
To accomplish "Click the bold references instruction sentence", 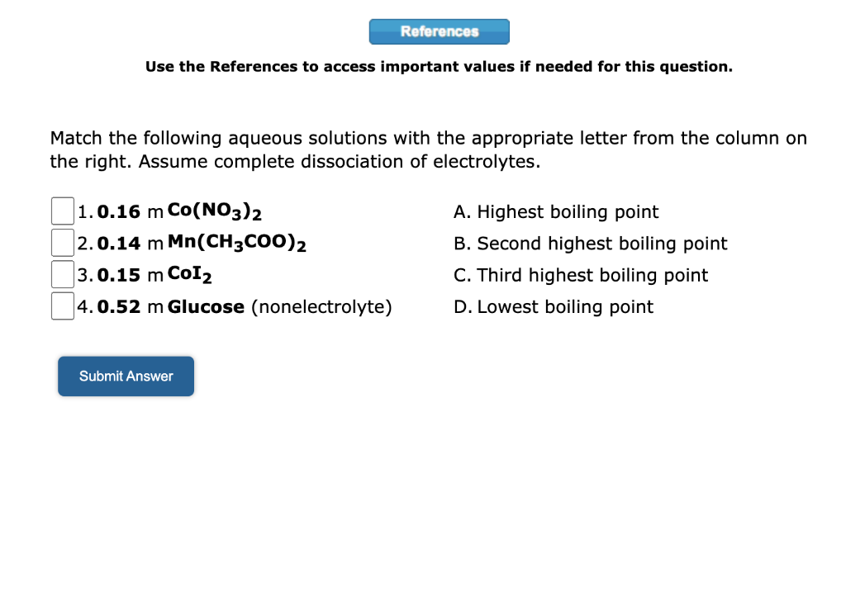I will [439, 67].
